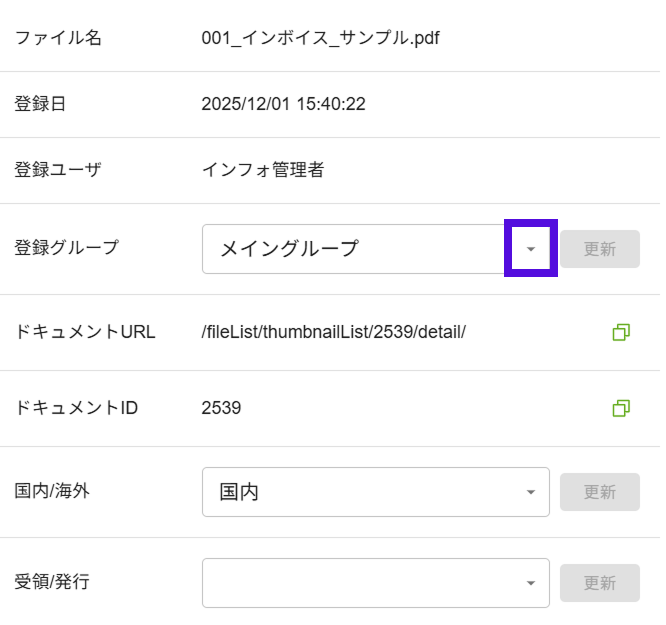Click the メイングループ selected value
The image size is (666, 625).
click(x=289, y=249)
